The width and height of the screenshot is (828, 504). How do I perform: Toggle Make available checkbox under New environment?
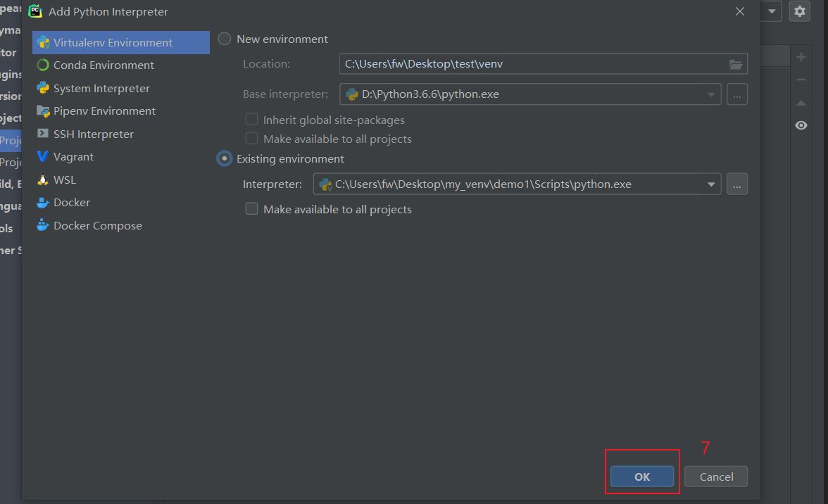(252, 138)
